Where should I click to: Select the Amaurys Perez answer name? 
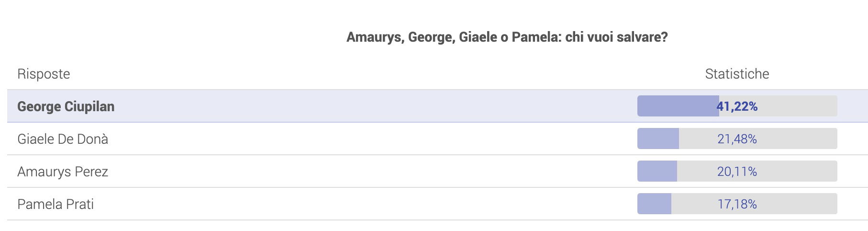(x=63, y=172)
